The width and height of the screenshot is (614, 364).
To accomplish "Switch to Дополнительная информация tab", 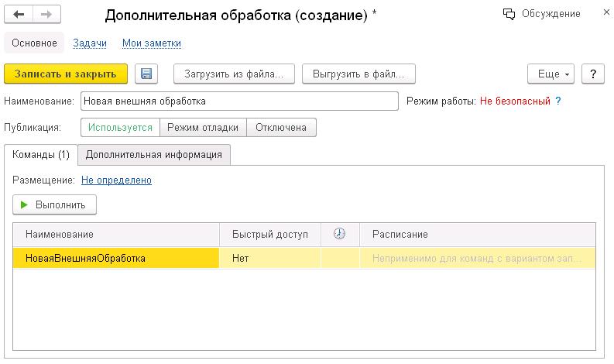I will [x=154, y=154].
